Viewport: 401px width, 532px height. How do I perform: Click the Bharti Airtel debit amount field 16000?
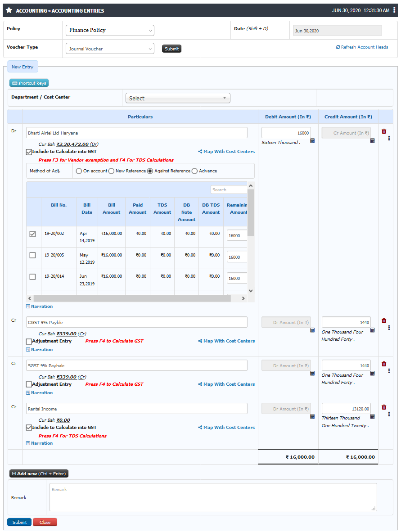[286, 133]
